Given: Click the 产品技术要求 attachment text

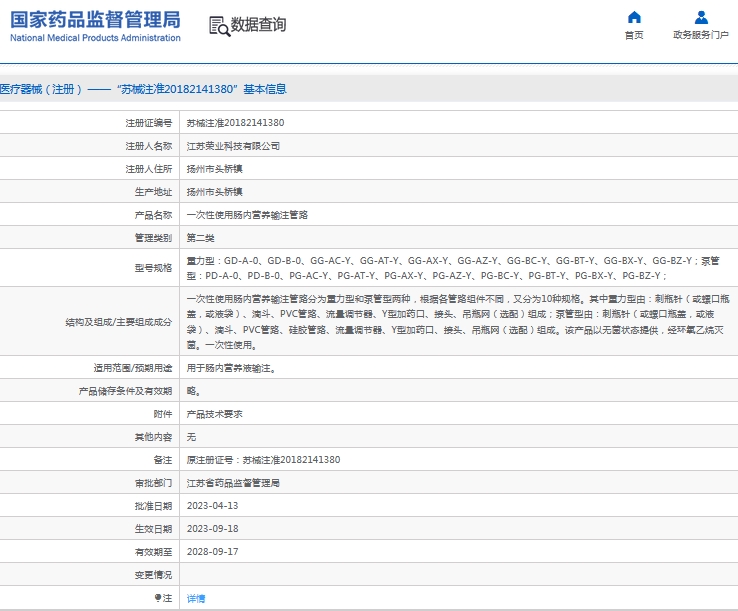Looking at the screenshot, I should click(215, 414).
